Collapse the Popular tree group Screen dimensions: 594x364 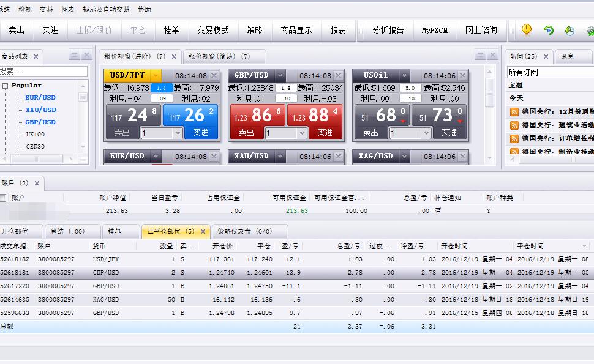[x=6, y=86]
